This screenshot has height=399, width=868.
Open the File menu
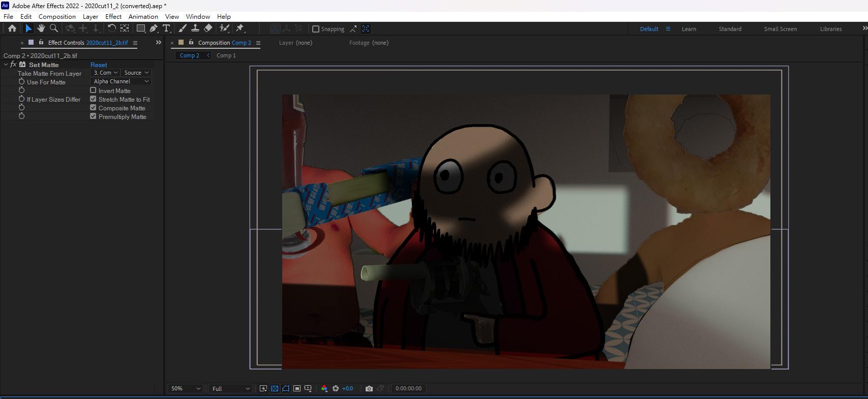click(9, 16)
